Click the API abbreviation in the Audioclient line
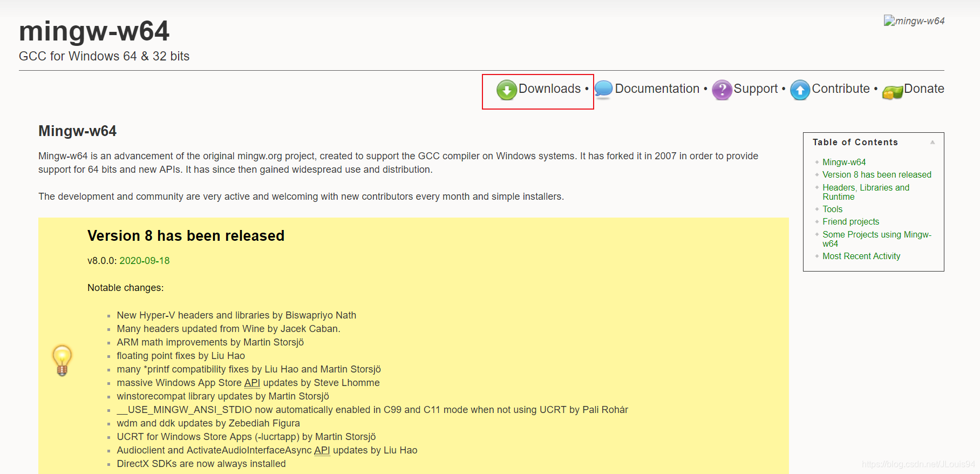The image size is (980, 474). click(x=322, y=450)
